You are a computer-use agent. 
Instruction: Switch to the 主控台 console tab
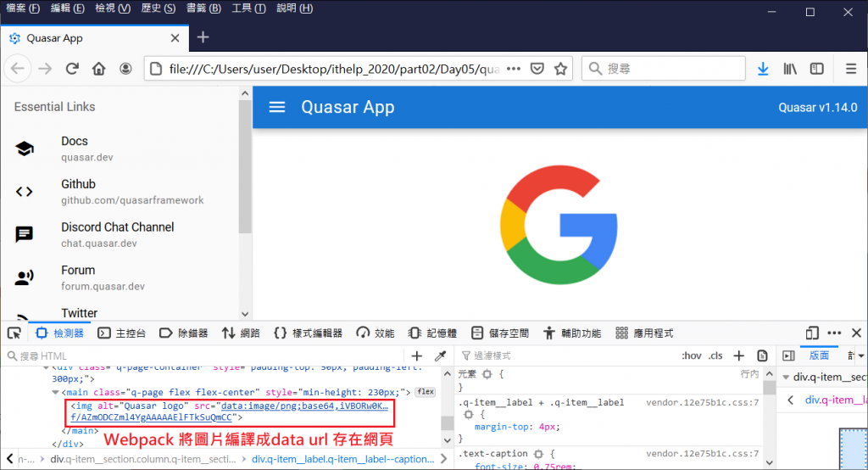(121, 333)
